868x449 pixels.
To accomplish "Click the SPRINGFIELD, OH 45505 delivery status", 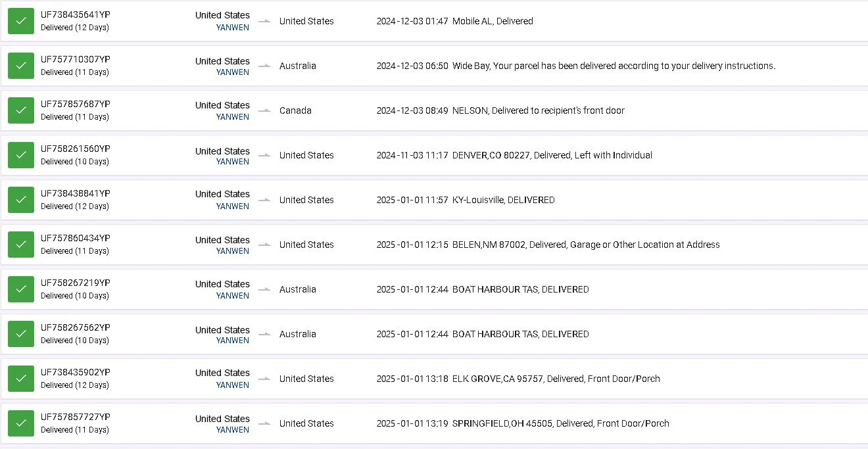I will point(560,423).
